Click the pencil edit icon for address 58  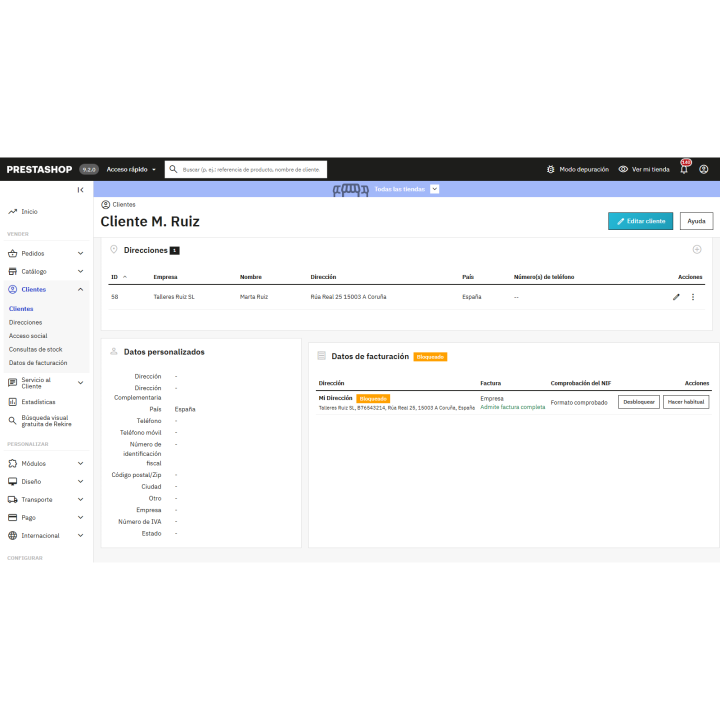pos(676,297)
